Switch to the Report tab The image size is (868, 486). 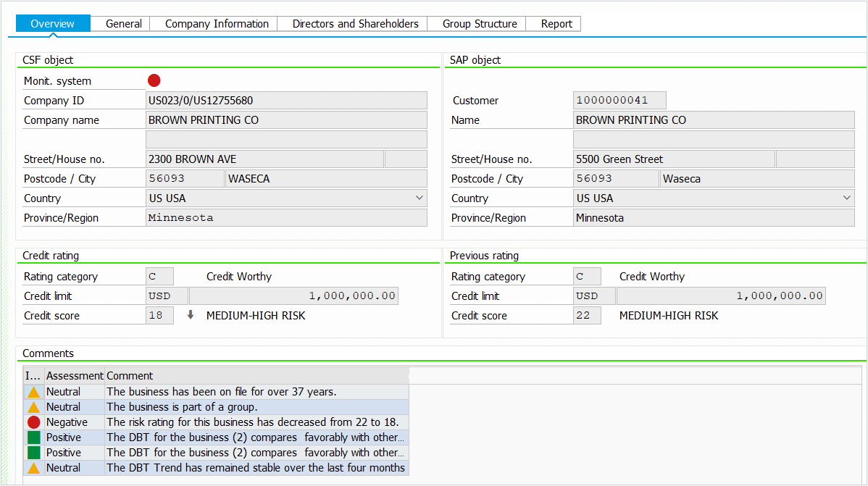556,24
